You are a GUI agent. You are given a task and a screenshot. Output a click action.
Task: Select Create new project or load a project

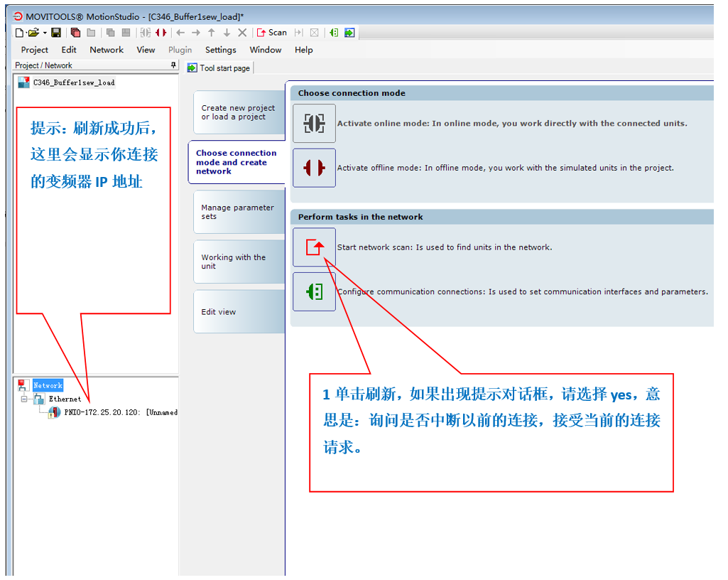pyautogui.click(x=237, y=112)
